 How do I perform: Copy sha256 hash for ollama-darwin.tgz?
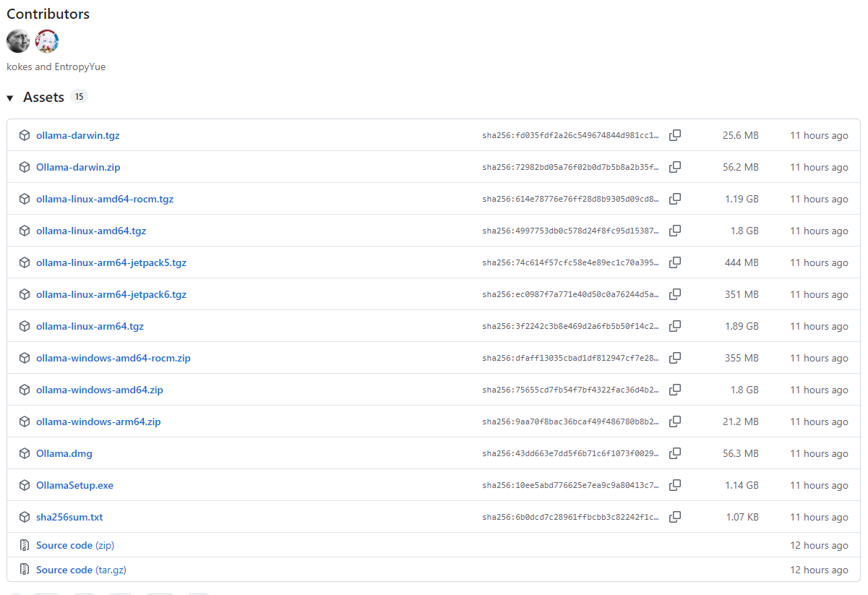675,135
